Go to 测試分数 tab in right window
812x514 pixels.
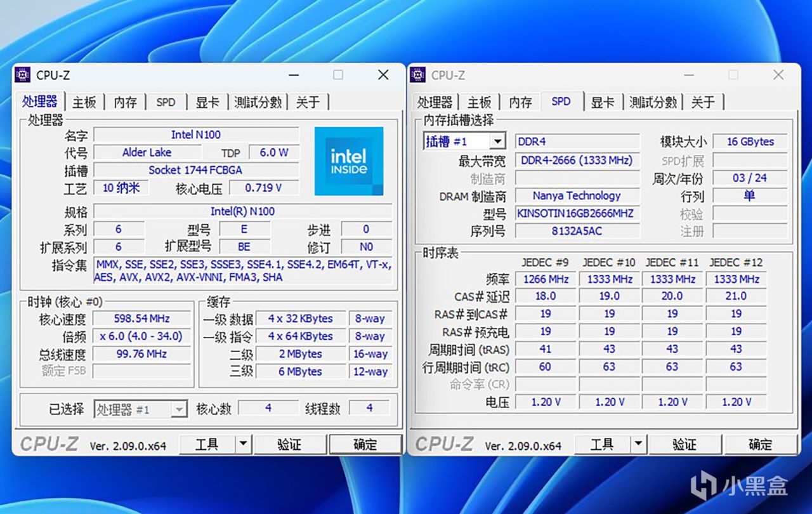[x=653, y=102]
